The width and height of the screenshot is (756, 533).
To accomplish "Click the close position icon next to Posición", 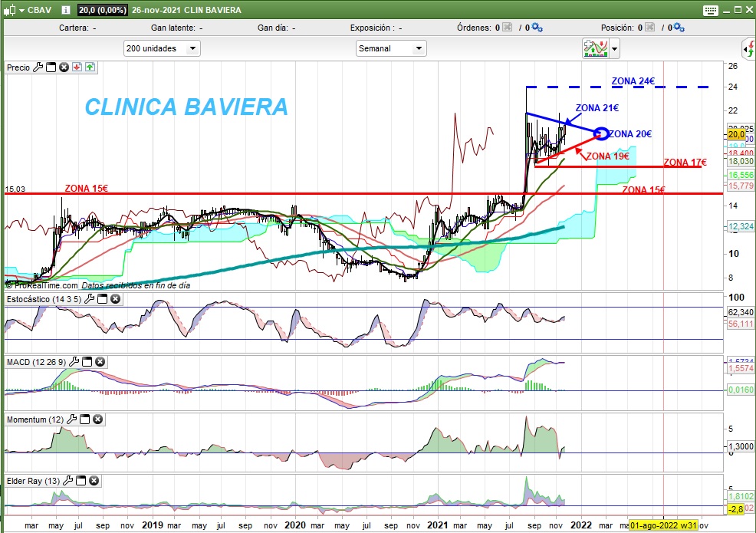I will tap(650, 28).
